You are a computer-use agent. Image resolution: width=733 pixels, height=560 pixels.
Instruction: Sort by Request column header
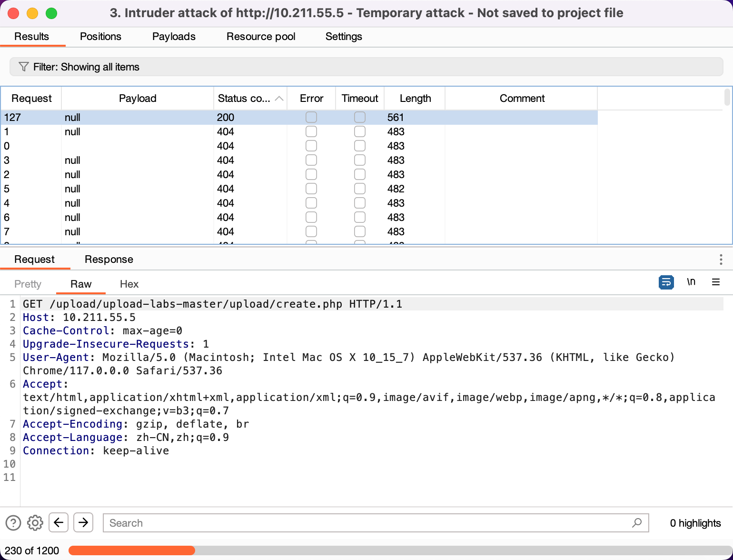31,99
